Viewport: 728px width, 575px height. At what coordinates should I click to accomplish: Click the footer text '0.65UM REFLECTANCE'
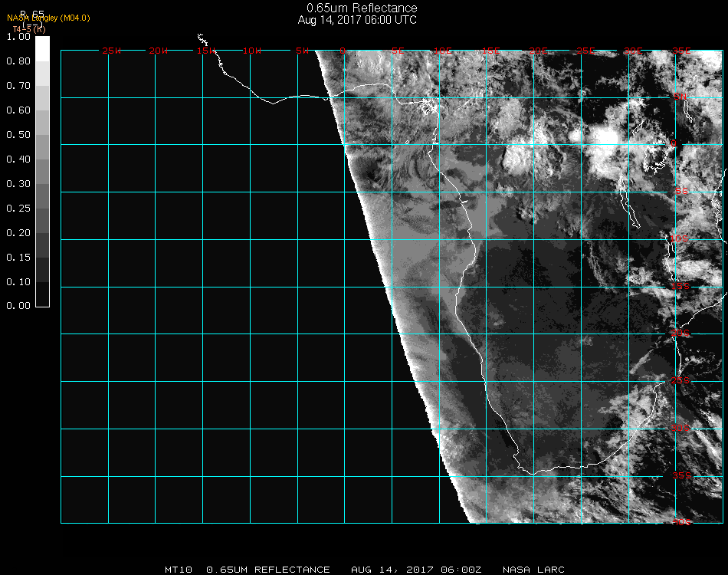(268, 570)
